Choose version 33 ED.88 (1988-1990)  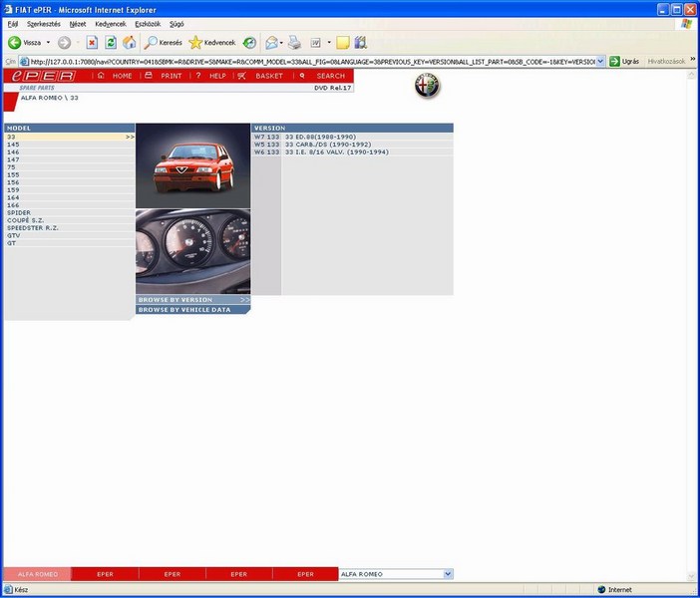pyautogui.click(x=352, y=137)
